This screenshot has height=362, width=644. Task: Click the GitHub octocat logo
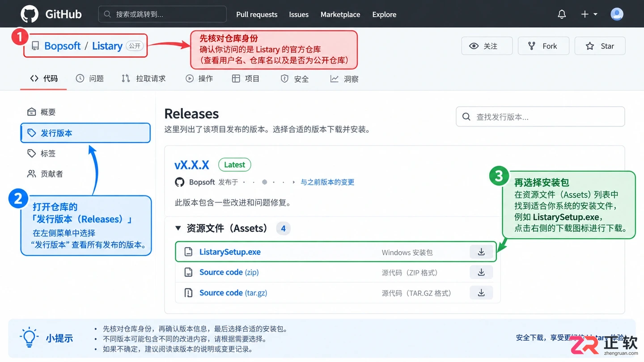pyautogui.click(x=30, y=14)
